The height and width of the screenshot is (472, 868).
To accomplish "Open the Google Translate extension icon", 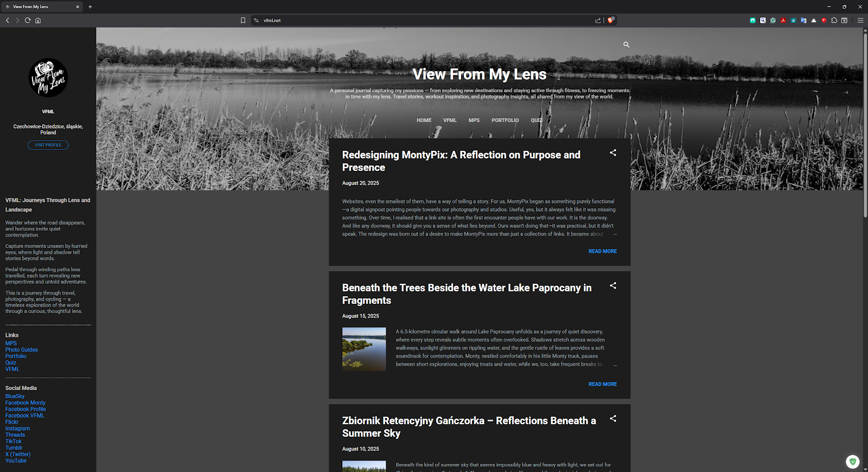I will 803,21.
